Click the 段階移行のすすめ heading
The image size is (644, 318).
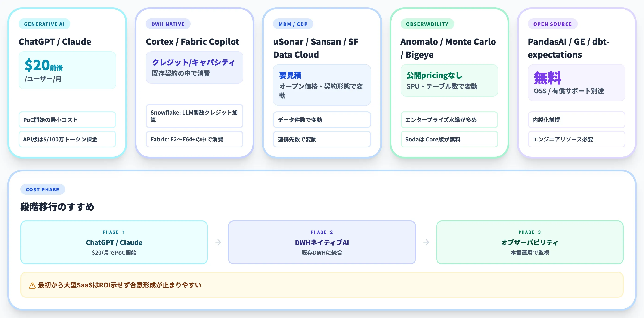coord(57,207)
